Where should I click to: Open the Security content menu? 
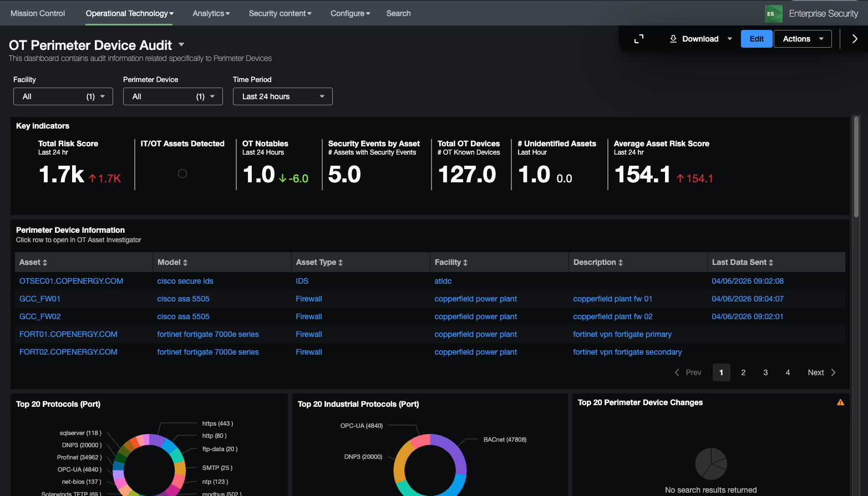click(x=280, y=13)
